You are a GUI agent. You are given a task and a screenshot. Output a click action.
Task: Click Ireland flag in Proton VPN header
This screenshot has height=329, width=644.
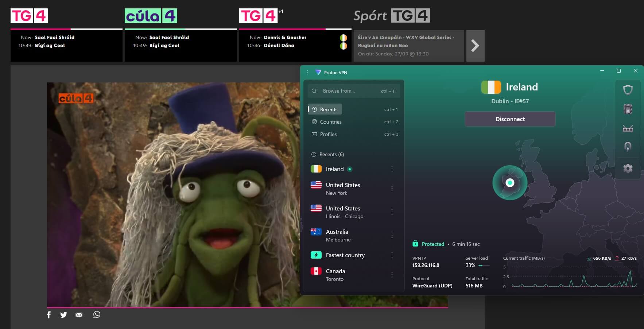[491, 87]
